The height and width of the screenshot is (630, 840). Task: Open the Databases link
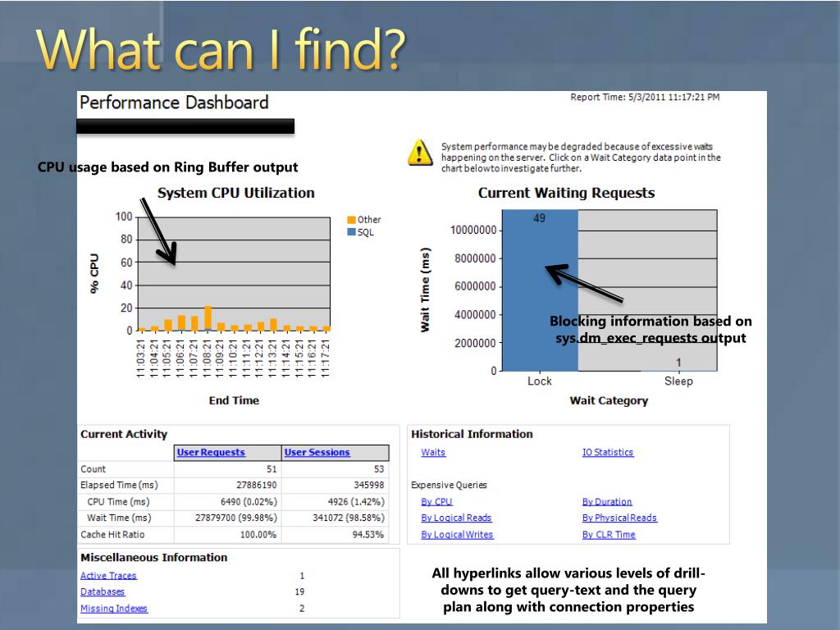pos(103,591)
